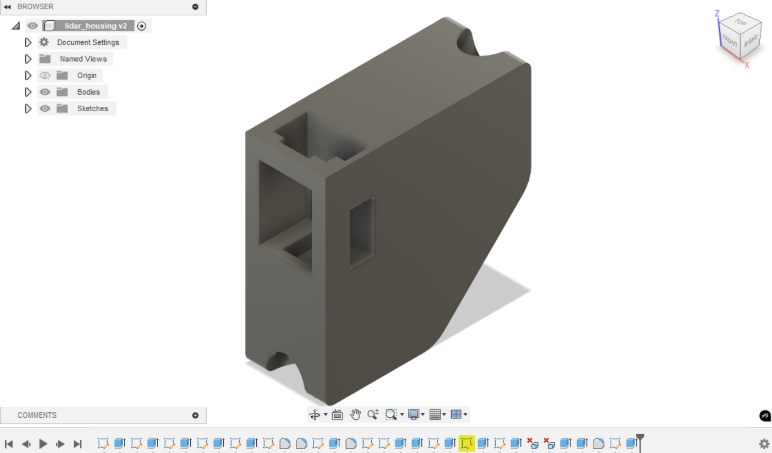Jump to the timeline beginning
Image resolution: width=772 pixels, height=453 pixels.
(9, 443)
